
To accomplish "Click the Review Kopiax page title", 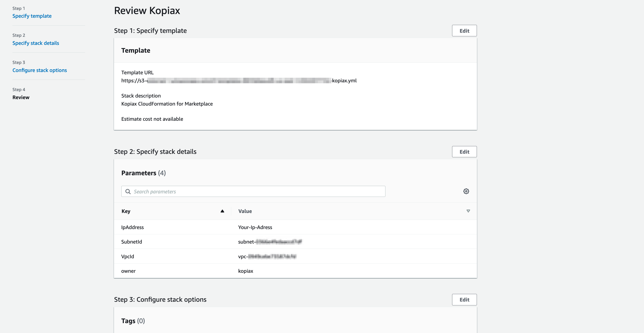I will (147, 11).
